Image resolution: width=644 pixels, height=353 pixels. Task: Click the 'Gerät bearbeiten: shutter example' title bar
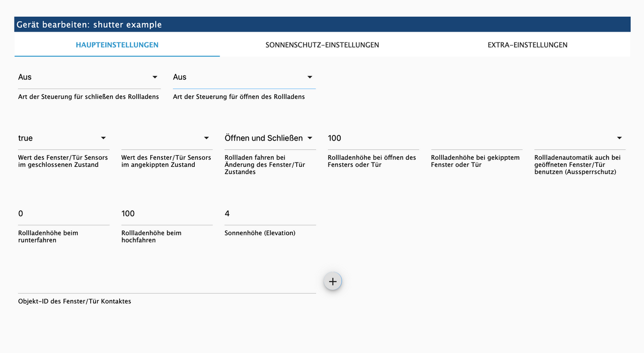coord(322,25)
